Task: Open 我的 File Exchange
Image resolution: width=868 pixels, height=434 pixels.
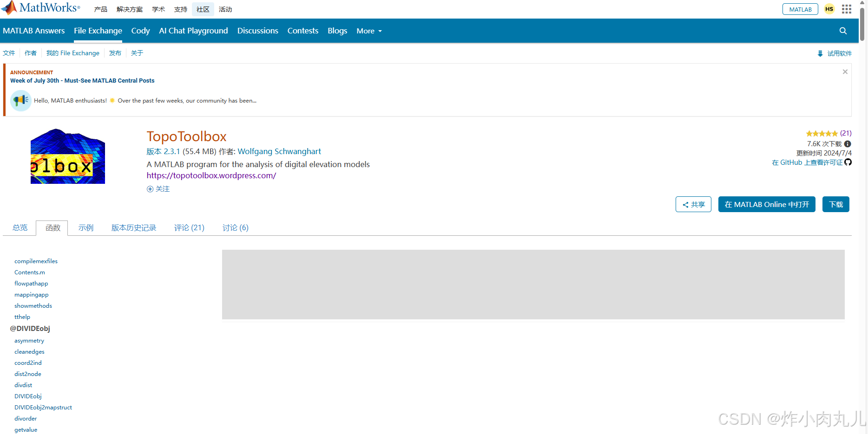Action: 73,53
